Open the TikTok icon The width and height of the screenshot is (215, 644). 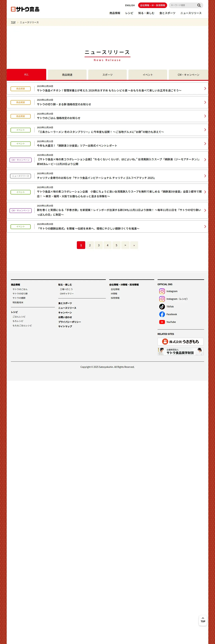162,306
